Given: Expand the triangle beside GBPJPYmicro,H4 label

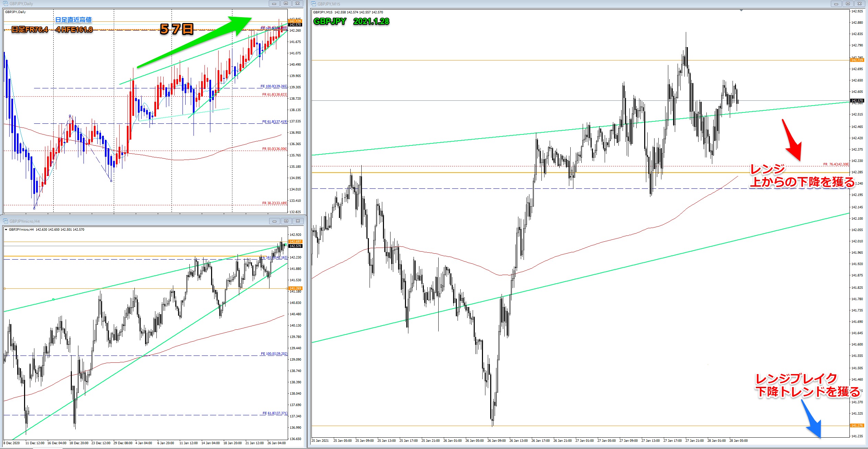Looking at the screenshot, I should click(x=6, y=230).
